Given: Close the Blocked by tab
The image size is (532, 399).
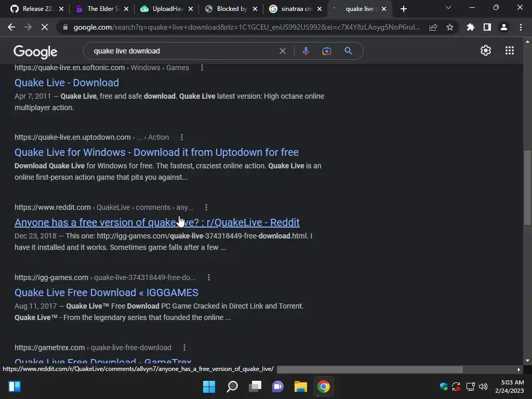Looking at the screenshot, I should click(x=255, y=9).
